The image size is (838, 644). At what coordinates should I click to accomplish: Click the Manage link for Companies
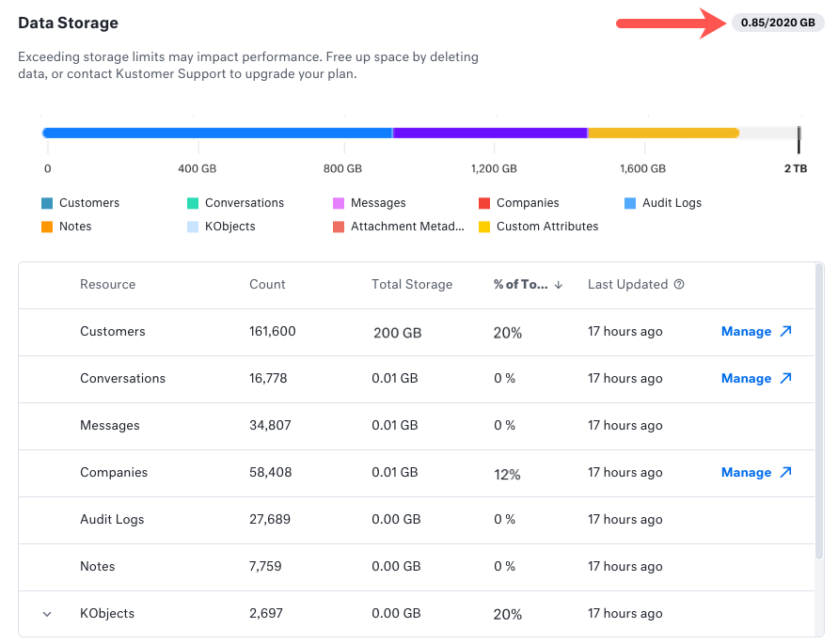pos(746,473)
